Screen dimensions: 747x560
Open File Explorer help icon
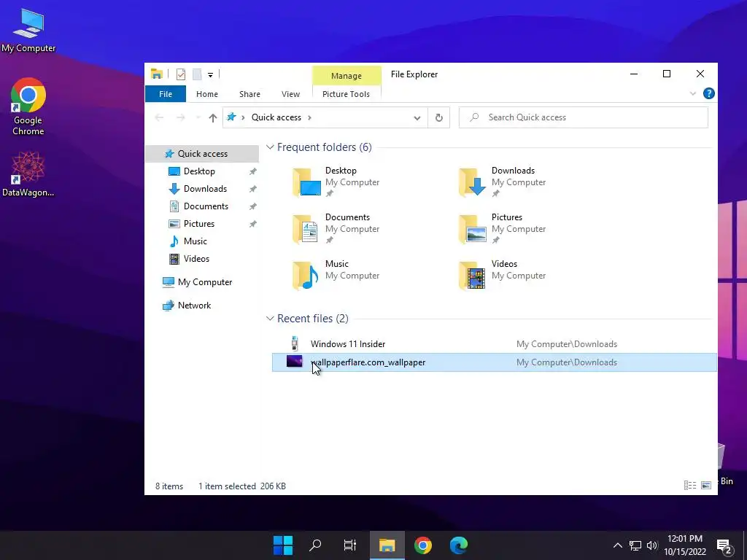tap(709, 94)
